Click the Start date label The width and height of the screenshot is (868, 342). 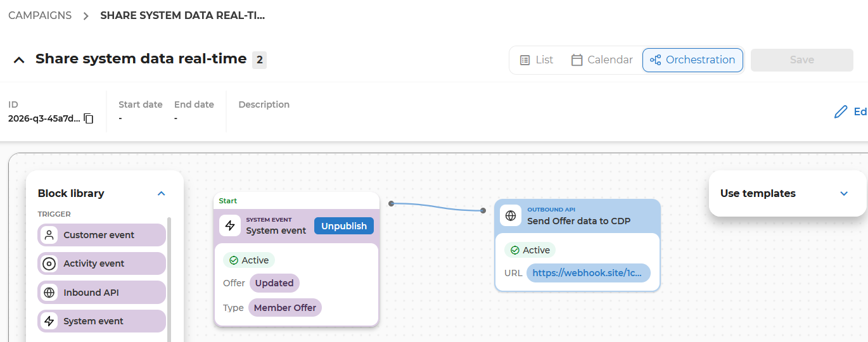[x=141, y=104]
